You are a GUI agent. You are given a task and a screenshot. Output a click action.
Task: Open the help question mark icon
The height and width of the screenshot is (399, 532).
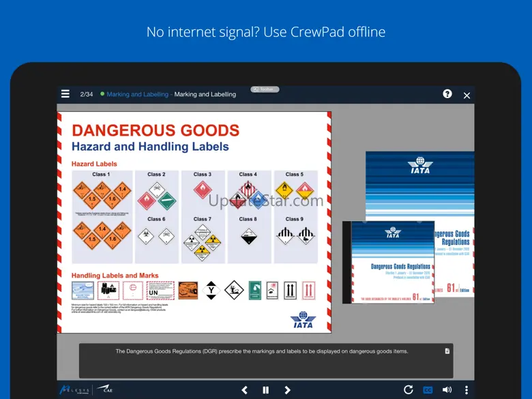click(x=447, y=94)
